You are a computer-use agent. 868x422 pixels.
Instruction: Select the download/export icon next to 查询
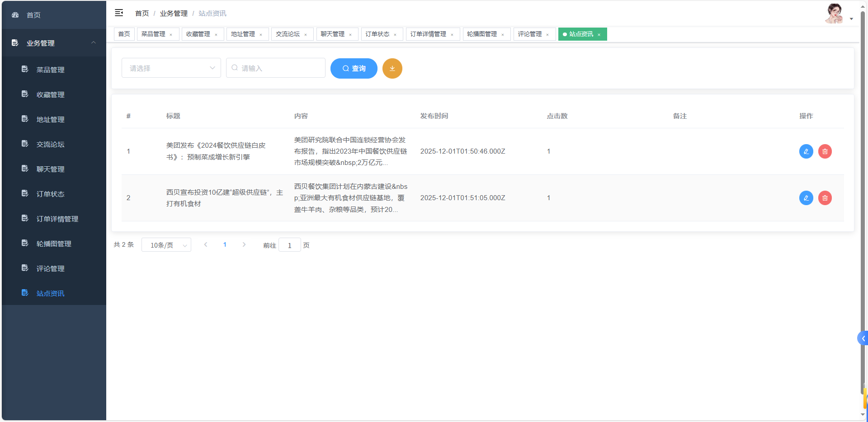click(392, 68)
